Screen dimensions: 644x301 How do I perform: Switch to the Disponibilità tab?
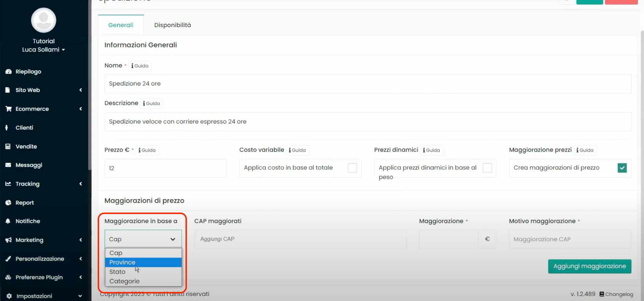(172, 25)
